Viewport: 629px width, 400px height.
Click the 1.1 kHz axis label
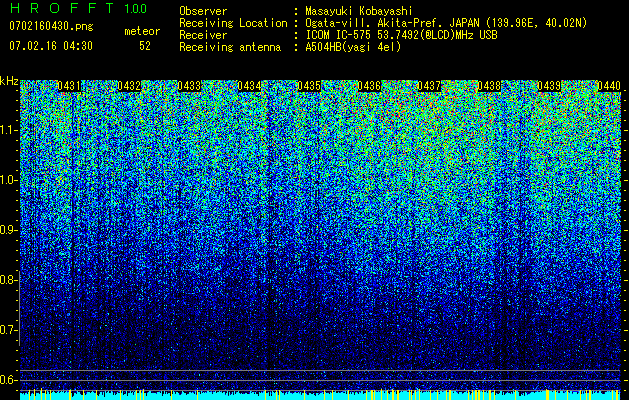pos(7,130)
